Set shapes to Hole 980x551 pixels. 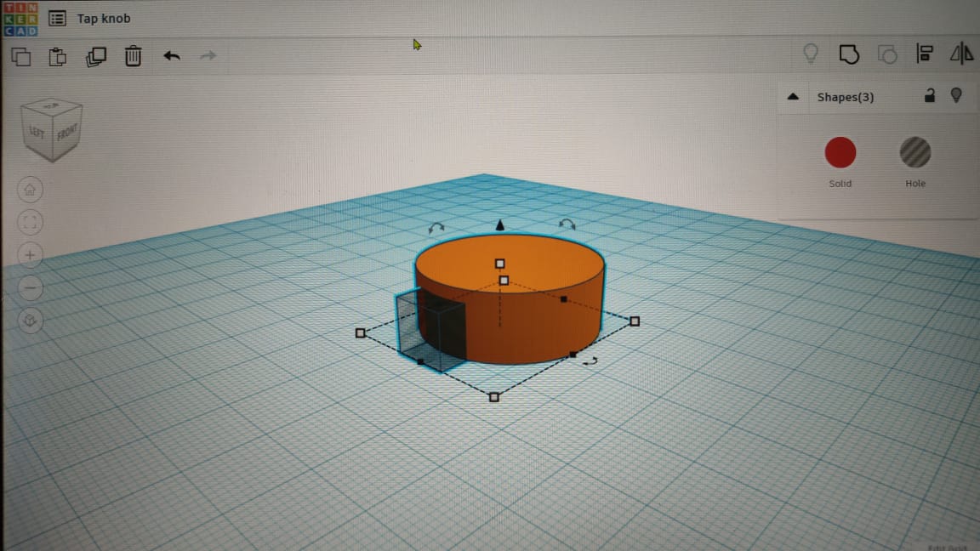(x=915, y=152)
